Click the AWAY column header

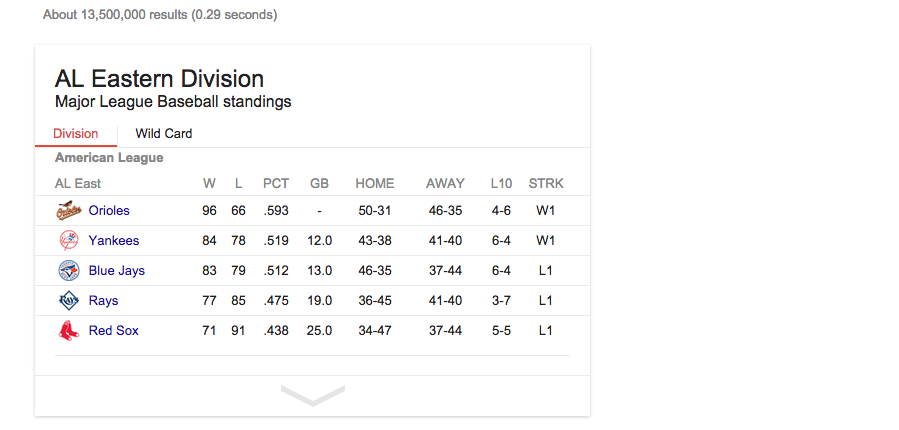tap(445, 184)
